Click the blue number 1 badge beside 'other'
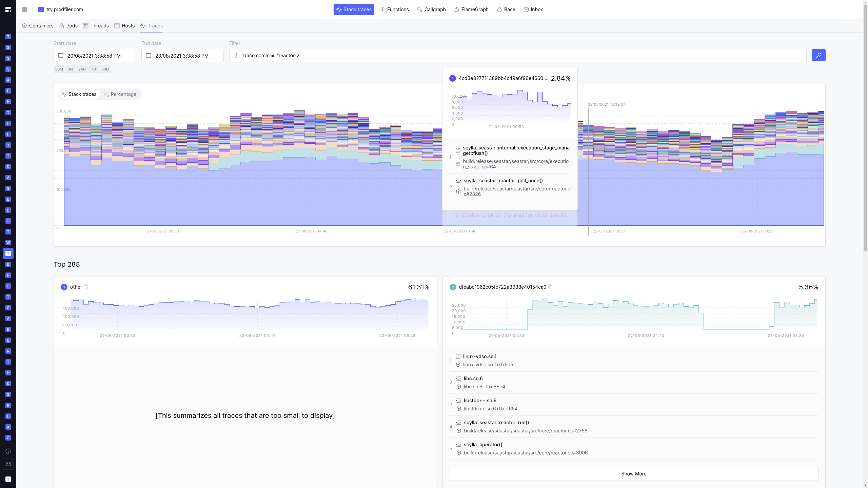 click(64, 287)
